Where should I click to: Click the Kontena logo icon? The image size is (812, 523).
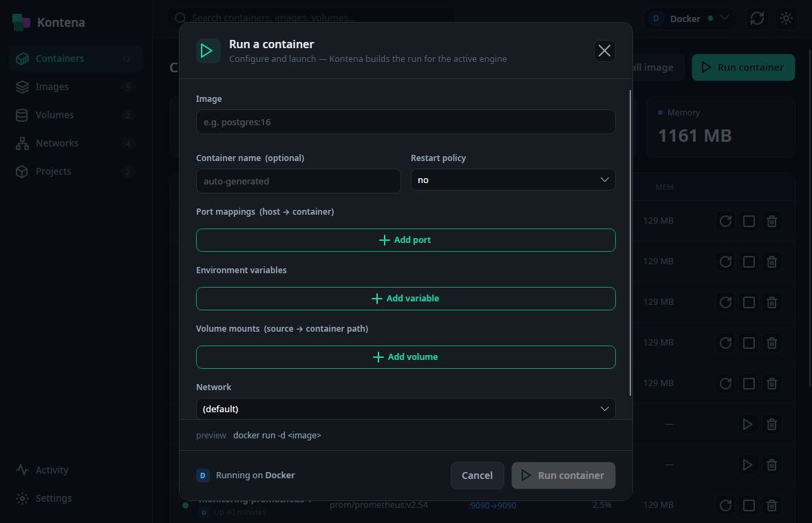click(x=21, y=22)
